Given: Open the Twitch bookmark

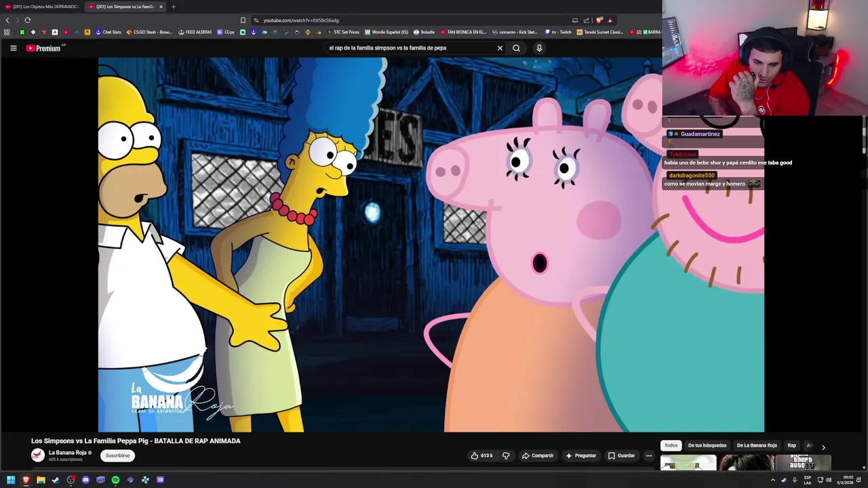Looking at the screenshot, I should 559,32.
